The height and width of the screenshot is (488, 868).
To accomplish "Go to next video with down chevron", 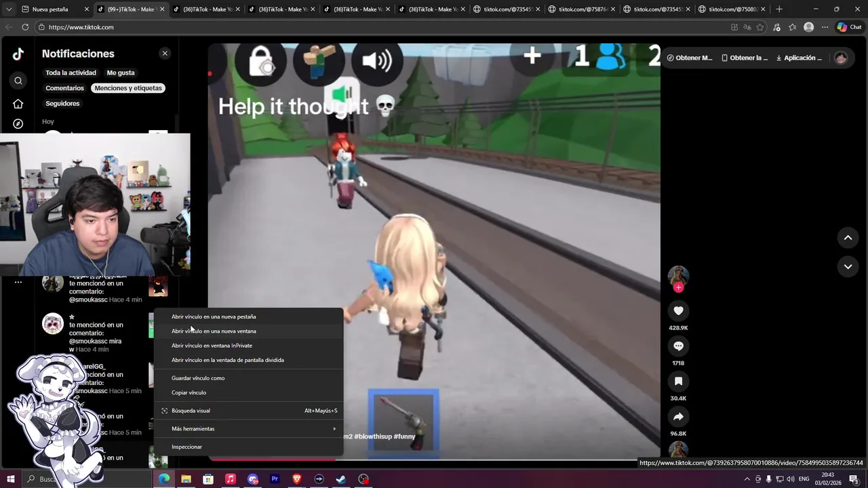I will pos(848,266).
